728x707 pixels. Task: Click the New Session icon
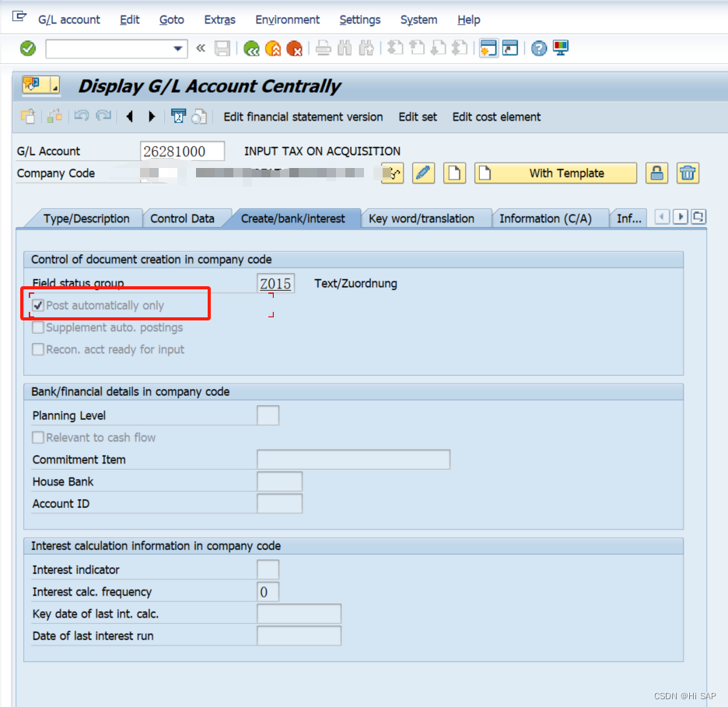click(487, 48)
